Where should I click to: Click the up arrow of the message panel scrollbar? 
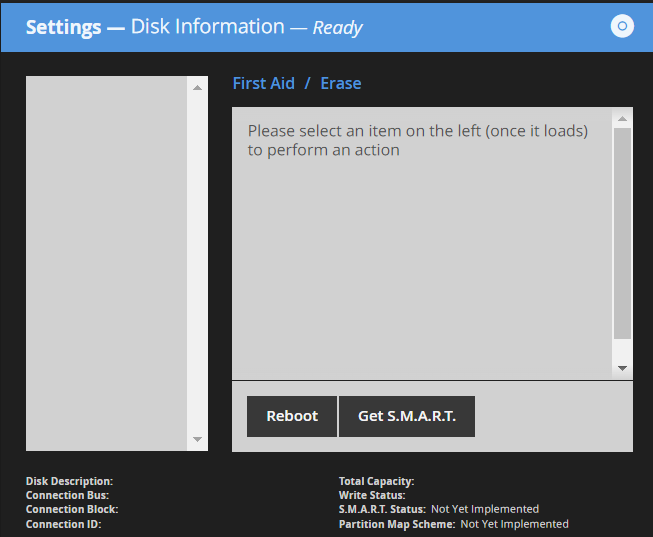[622, 119]
